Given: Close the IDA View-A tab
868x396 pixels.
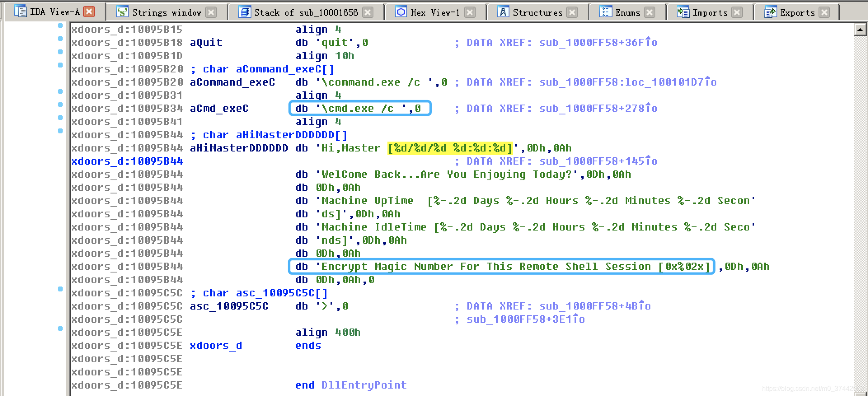Looking at the screenshot, I should coord(89,12).
